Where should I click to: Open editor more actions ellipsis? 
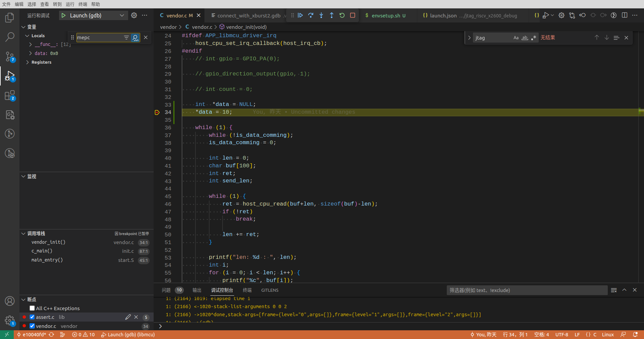pyautogui.click(x=635, y=15)
